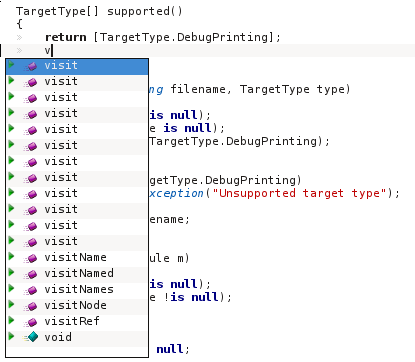415x362 pixels.
Task: Click the teal diamond icon beside void
Action: 32,337
